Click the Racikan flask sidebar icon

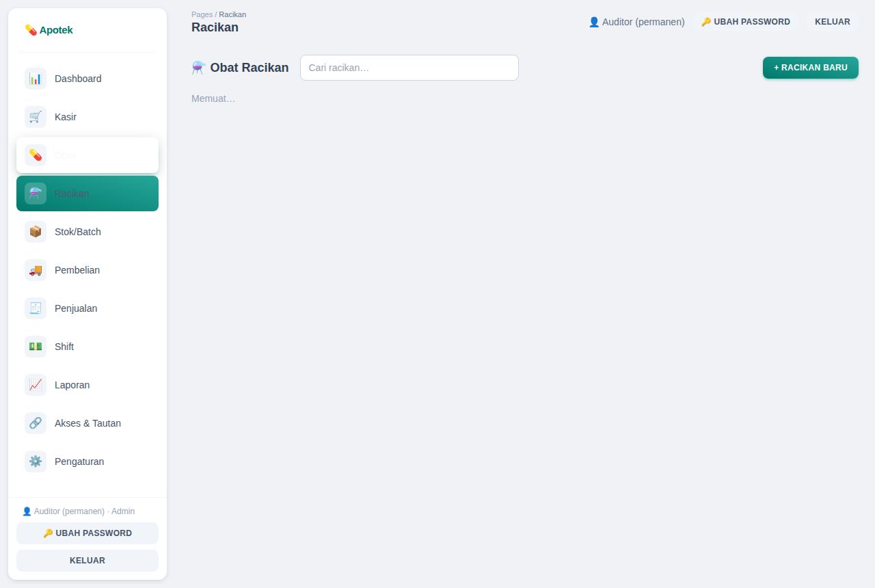click(x=36, y=193)
